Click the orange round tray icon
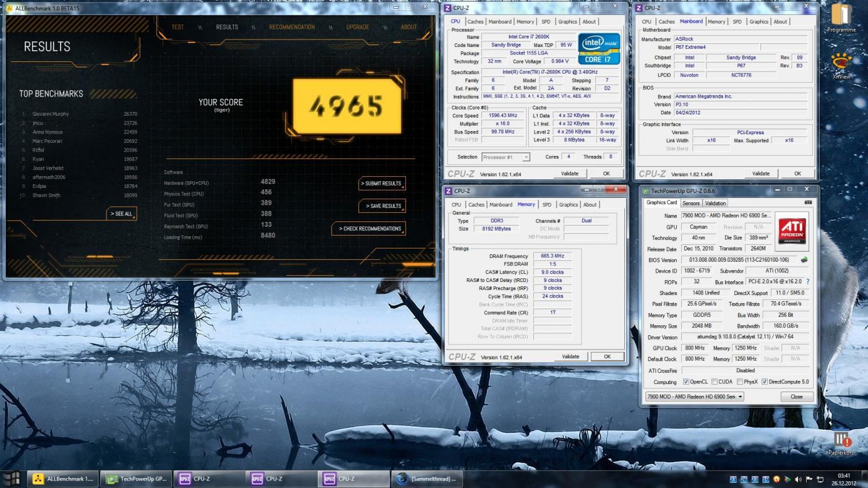This screenshot has width=868, height=488. [x=776, y=479]
